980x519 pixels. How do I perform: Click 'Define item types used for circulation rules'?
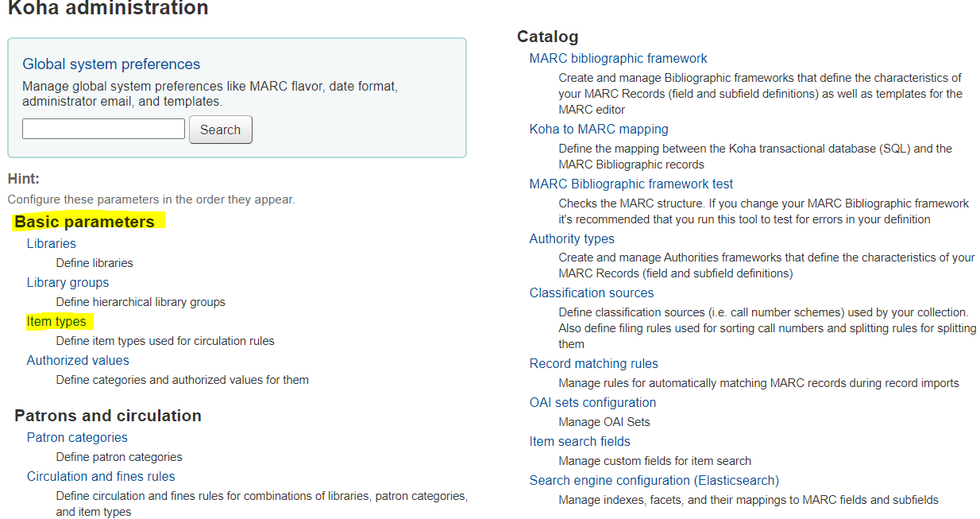(x=165, y=341)
